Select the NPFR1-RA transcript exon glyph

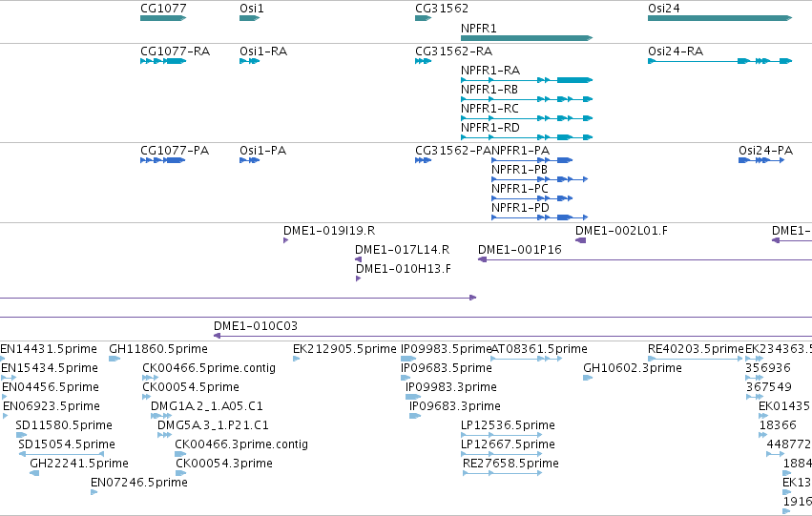pyautogui.click(x=527, y=80)
